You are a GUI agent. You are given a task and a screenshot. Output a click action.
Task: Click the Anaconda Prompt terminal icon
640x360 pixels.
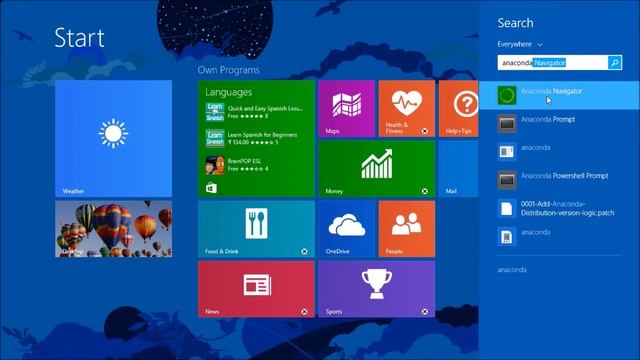pyautogui.click(x=507, y=123)
